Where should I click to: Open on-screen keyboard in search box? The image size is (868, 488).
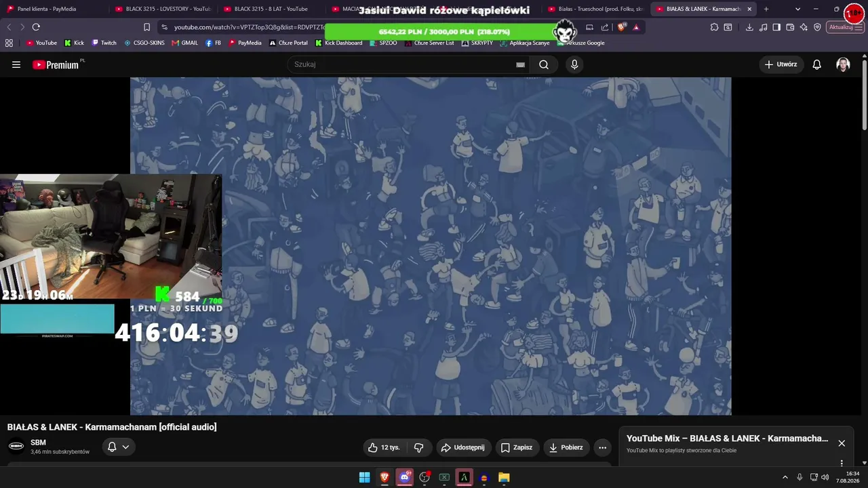point(520,64)
